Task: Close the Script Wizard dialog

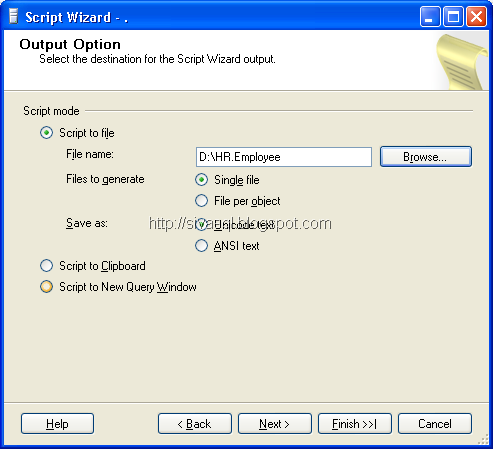Action: pos(476,17)
